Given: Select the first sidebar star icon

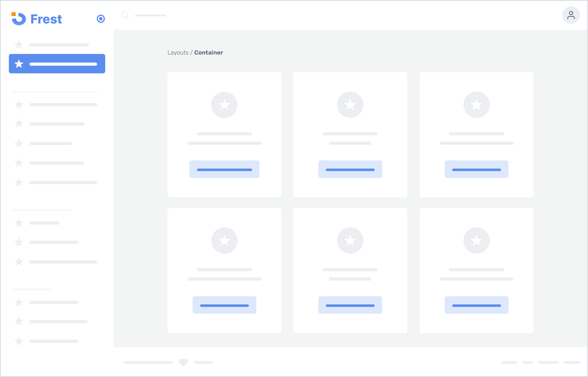Looking at the screenshot, I should (x=19, y=44).
